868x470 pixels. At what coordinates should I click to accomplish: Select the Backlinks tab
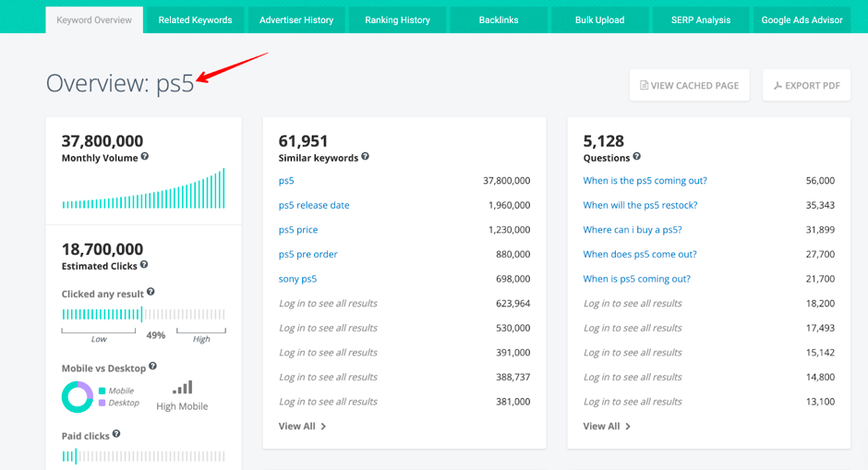coord(499,20)
